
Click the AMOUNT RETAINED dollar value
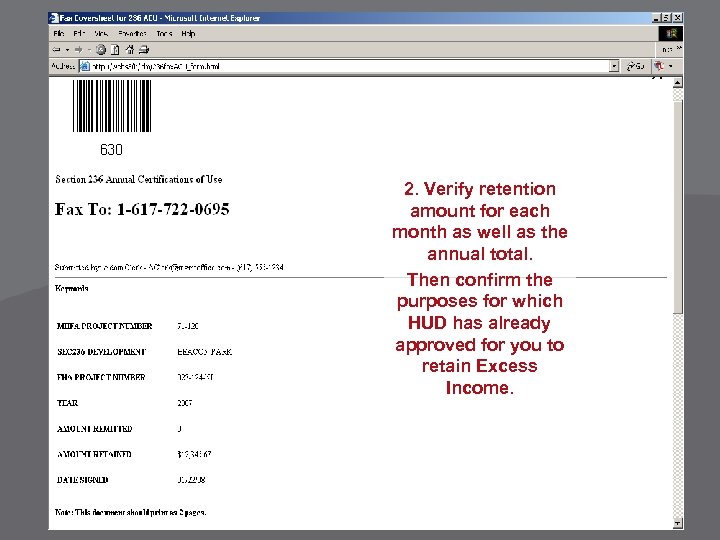pos(194,455)
